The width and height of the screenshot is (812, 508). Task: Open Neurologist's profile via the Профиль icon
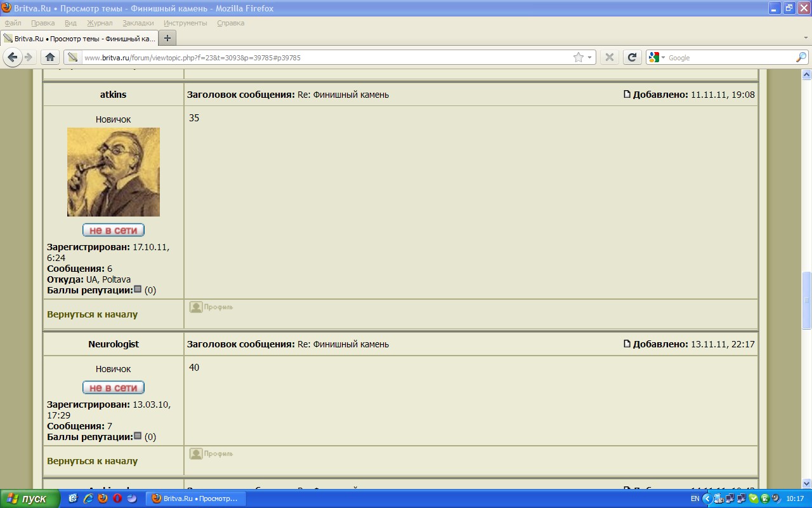point(211,454)
